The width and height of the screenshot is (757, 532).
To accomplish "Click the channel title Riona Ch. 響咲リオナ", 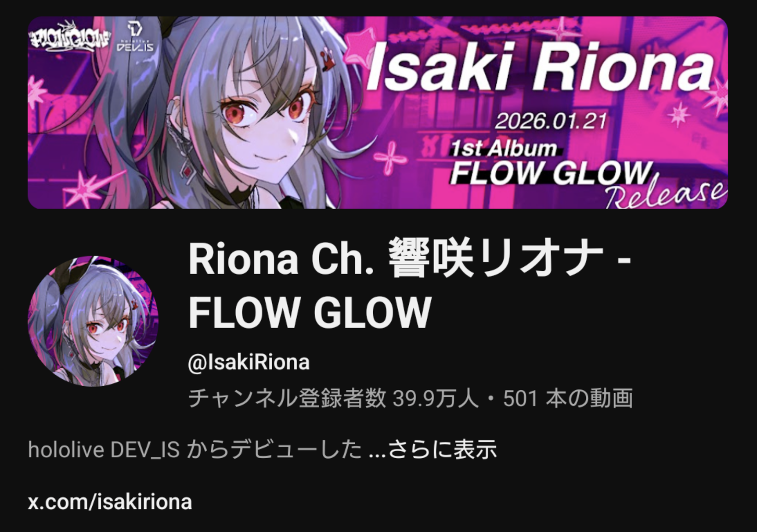I will (x=395, y=259).
